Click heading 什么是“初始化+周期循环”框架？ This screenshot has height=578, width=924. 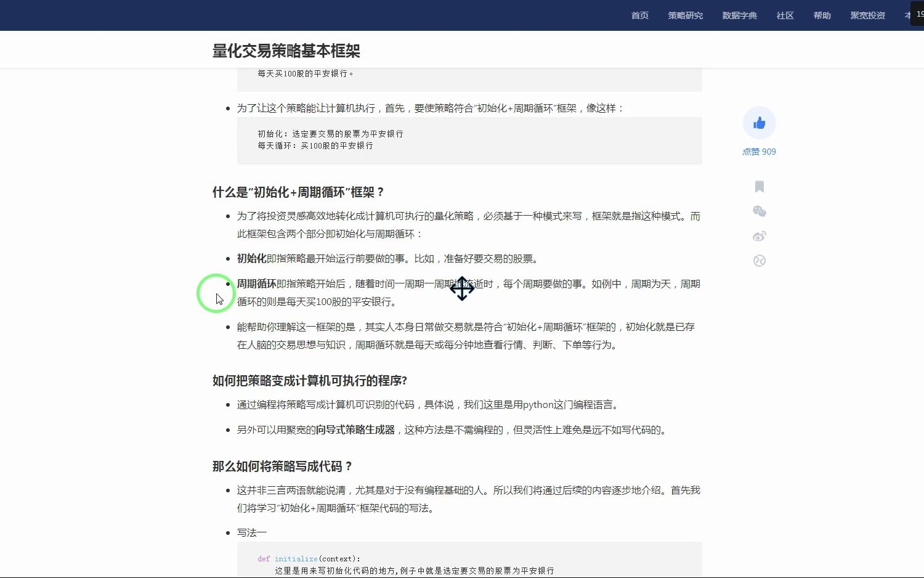point(299,192)
